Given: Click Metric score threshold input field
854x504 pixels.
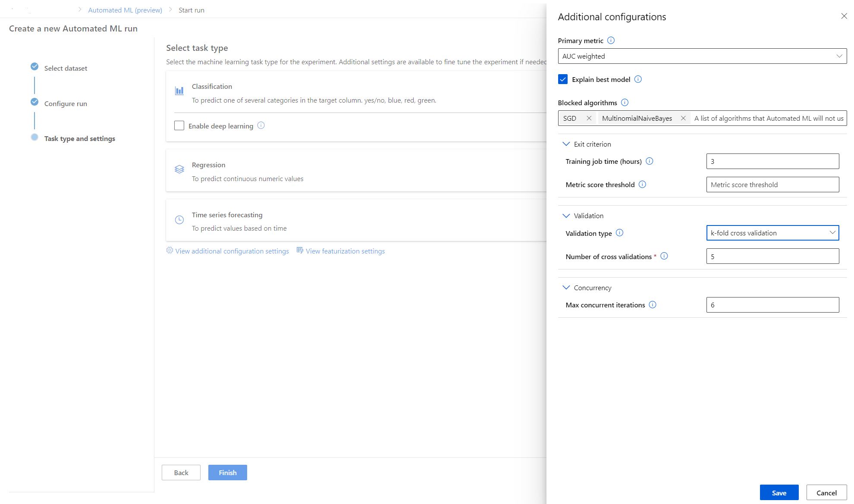Looking at the screenshot, I should coord(772,185).
